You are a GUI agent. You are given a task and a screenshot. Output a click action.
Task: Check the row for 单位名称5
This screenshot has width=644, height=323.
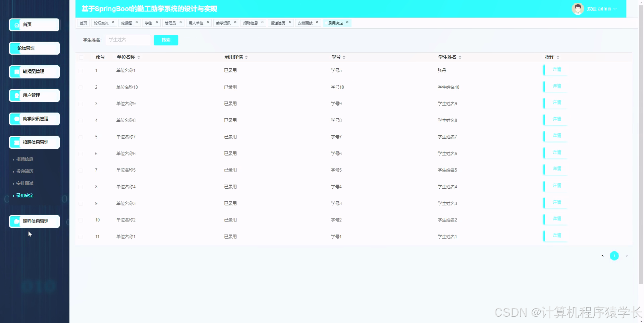point(81,170)
